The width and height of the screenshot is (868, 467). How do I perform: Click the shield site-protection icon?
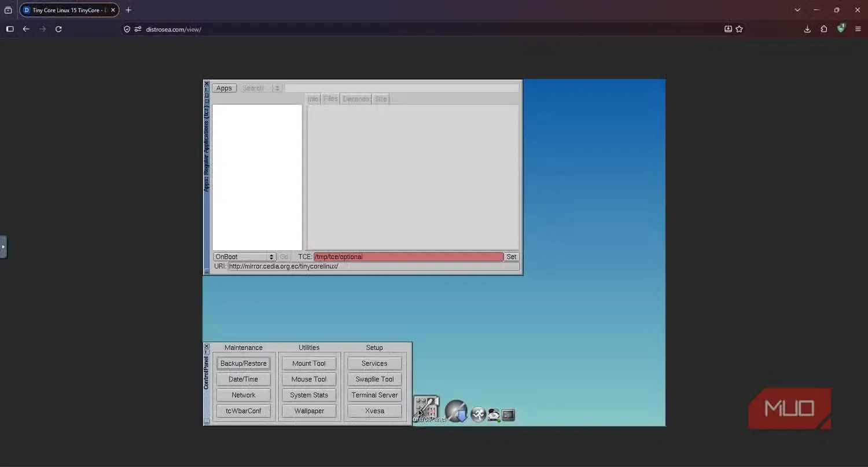point(127,29)
